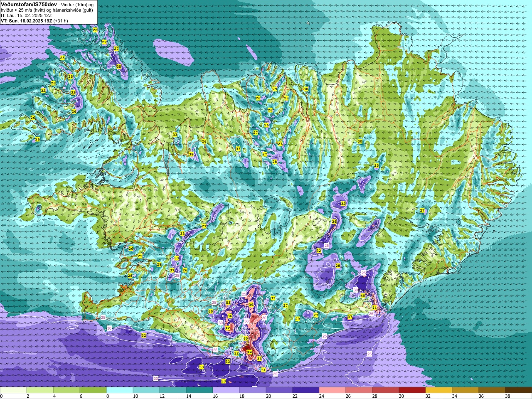Click the 10–12 m/s light turquoise legend swatch
Screen dimensions: 532x399
tap(146, 390)
